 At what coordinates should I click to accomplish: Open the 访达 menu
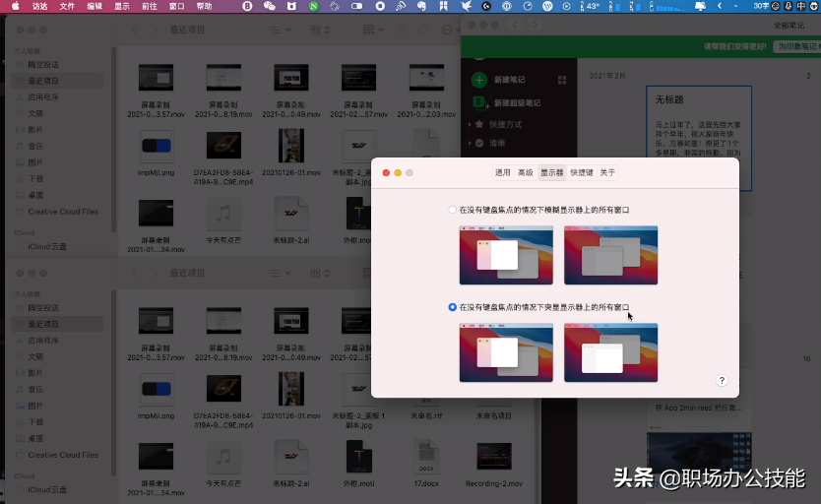click(x=39, y=6)
